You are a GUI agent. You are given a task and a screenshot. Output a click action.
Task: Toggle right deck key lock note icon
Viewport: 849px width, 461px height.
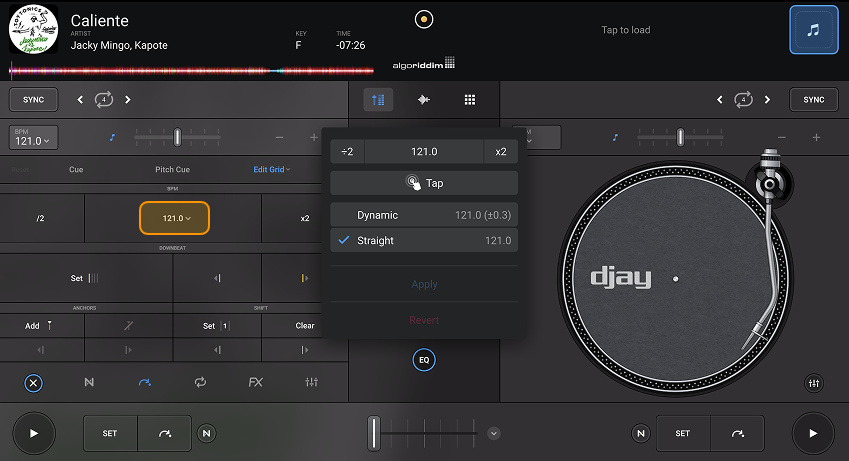615,138
